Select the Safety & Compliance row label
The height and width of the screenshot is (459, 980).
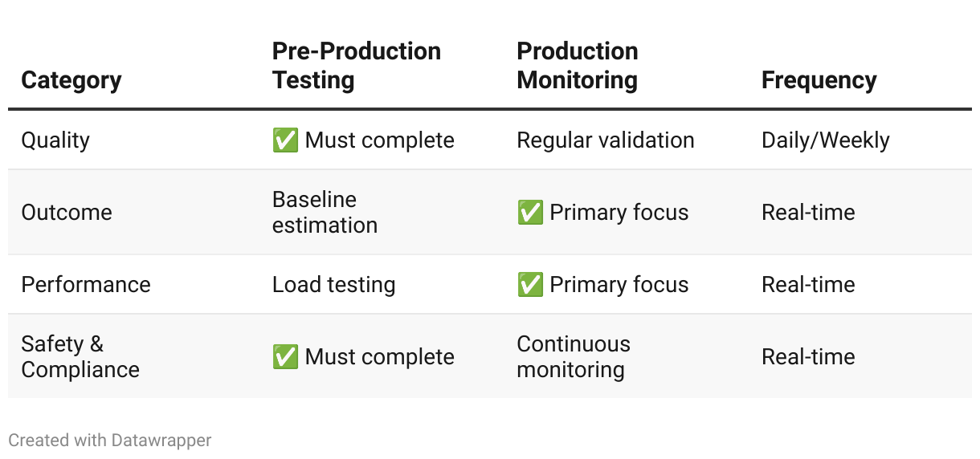pyautogui.click(x=80, y=357)
